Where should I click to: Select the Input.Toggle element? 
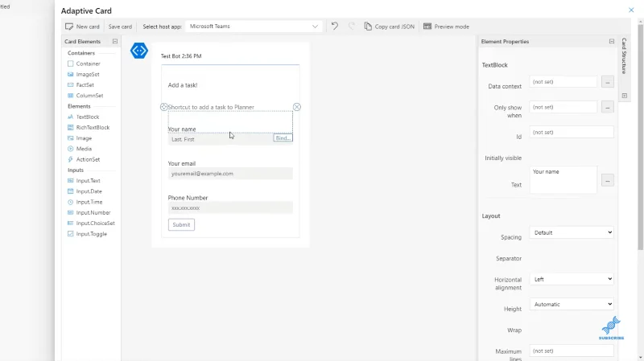[87, 234]
